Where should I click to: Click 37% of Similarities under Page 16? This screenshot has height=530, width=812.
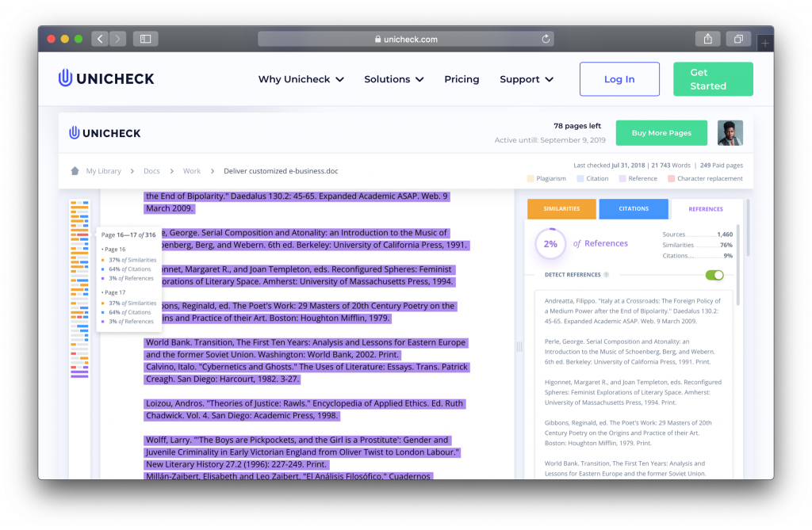132,260
